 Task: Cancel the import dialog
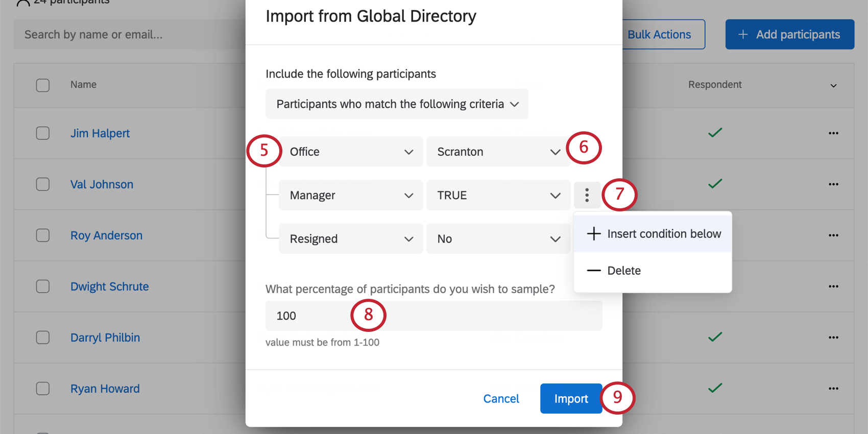pos(501,399)
